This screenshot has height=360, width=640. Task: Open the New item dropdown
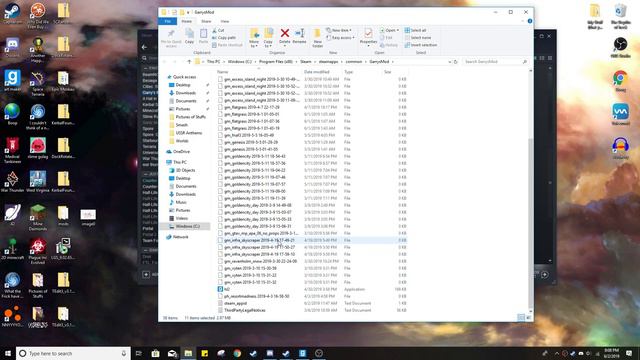coord(339,30)
